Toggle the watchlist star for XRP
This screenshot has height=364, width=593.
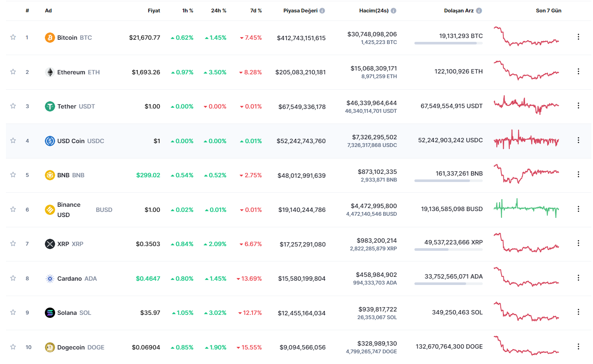point(13,244)
